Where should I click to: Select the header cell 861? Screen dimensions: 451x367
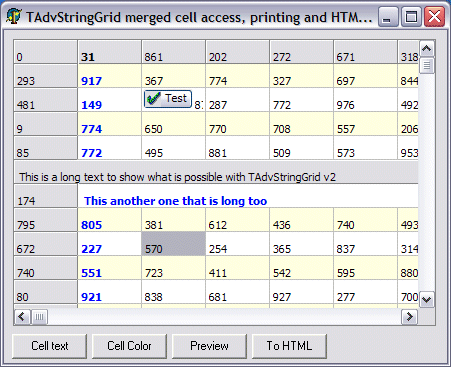pos(174,52)
